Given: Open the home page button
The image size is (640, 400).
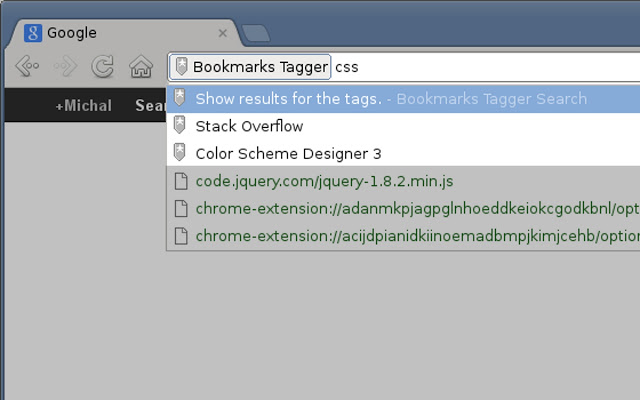Looking at the screenshot, I should tap(141, 67).
